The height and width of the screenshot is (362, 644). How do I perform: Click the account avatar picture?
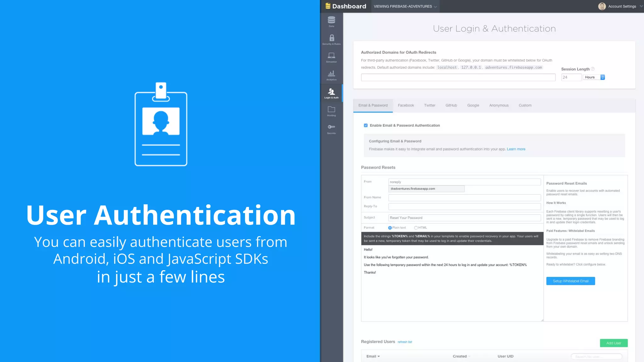tap(602, 6)
